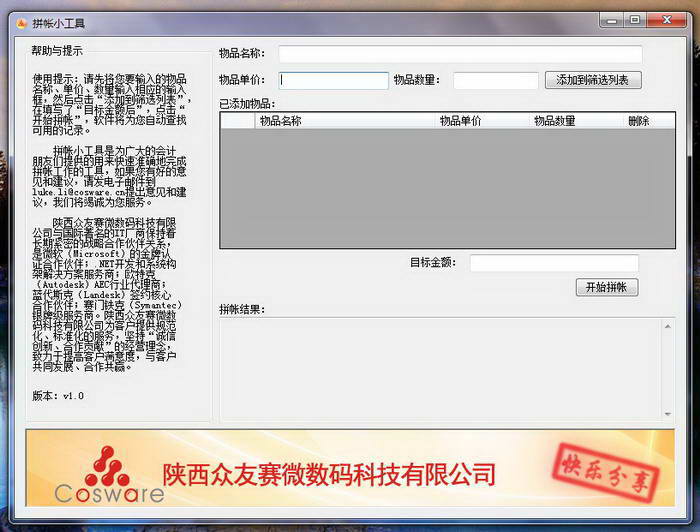Click the 物品名称 input field
The width and height of the screenshot is (700, 532).
point(460,54)
